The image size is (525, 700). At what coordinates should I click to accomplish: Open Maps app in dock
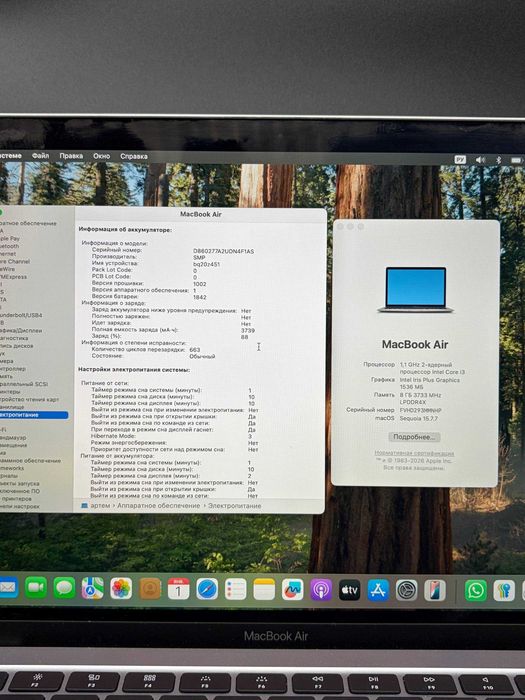[93, 588]
